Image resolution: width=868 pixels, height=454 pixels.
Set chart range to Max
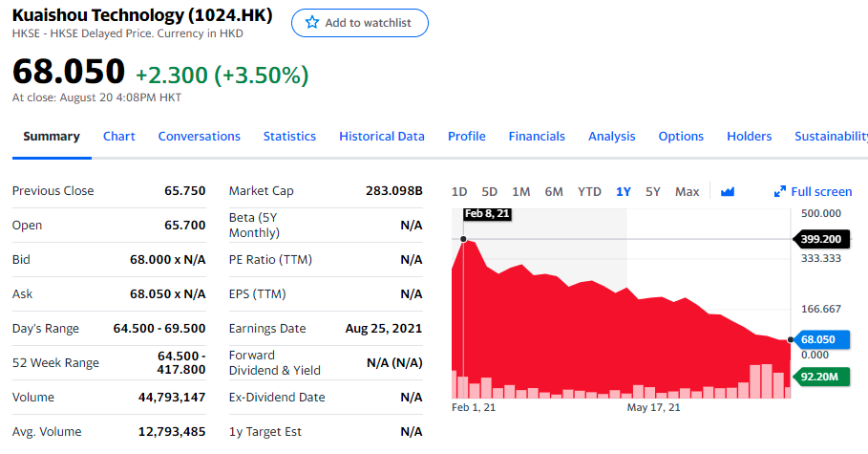coord(687,192)
